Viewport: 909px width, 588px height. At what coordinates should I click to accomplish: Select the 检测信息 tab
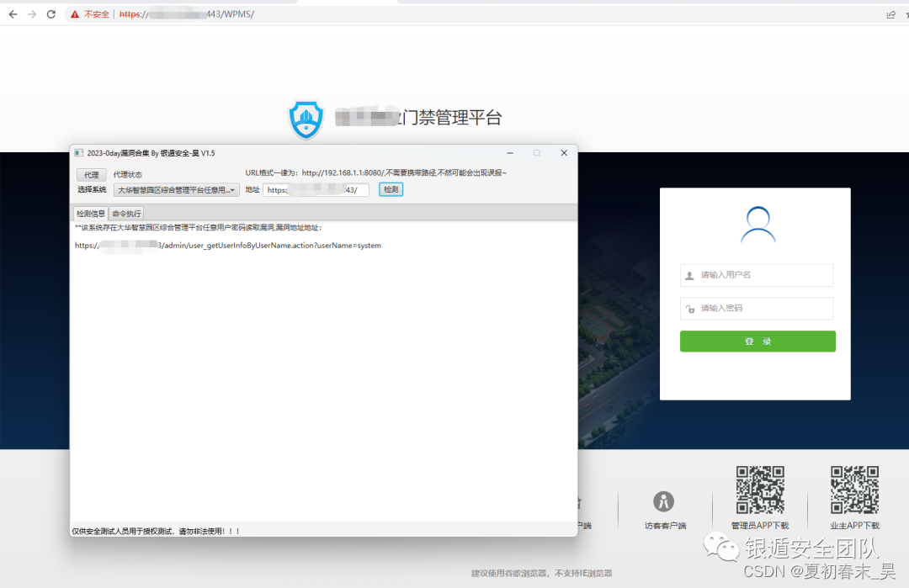click(x=89, y=213)
